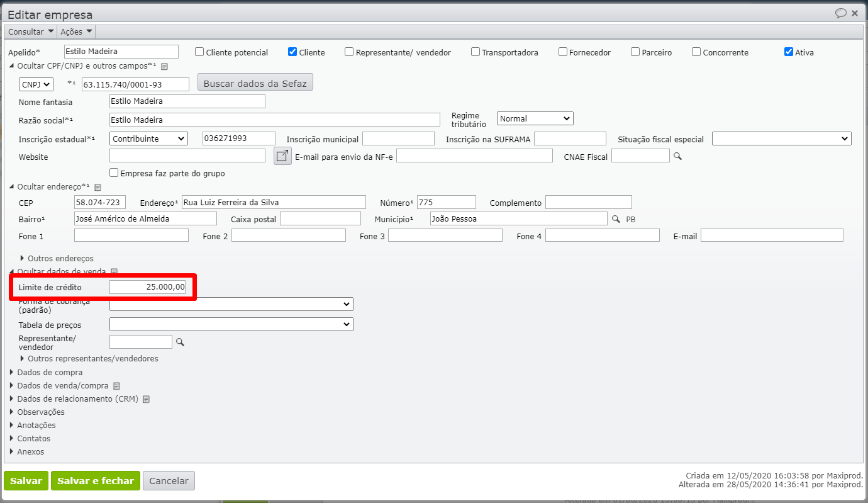Uncheck the Cliente checkbox
Screen dimensions: 868x503
pyautogui.click(x=292, y=52)
